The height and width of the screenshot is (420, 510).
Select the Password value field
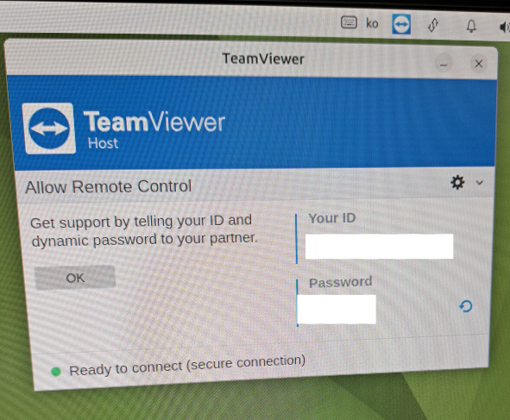(337, 309)
